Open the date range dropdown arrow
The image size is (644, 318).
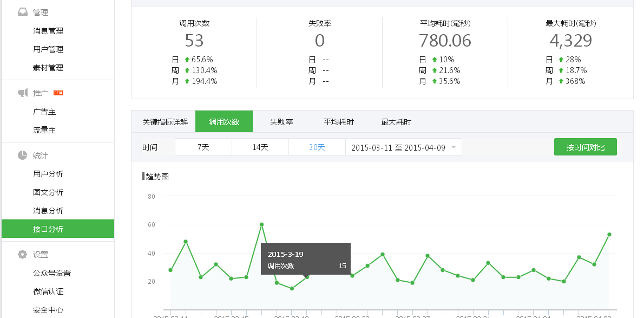pos(454,147)
